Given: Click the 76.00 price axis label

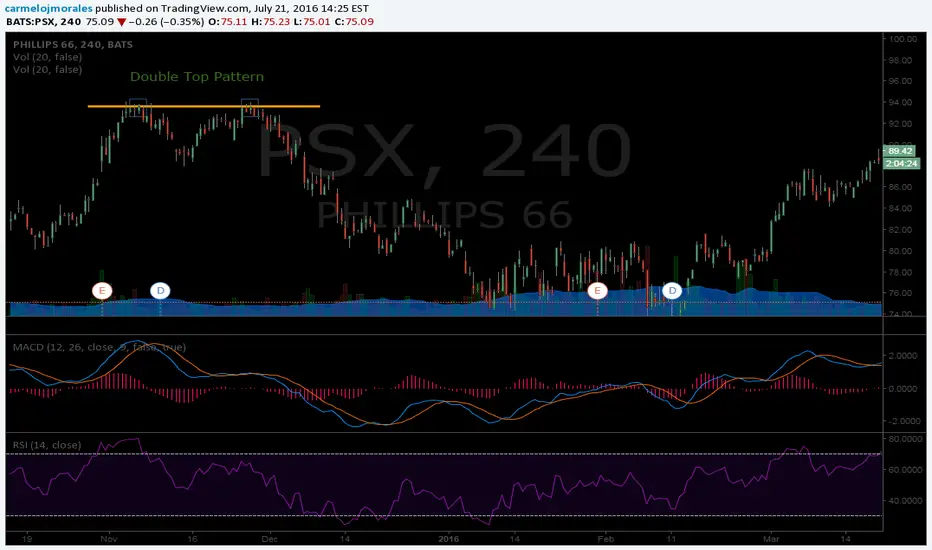Looking at the screenshot, I should tap(901, 293).
